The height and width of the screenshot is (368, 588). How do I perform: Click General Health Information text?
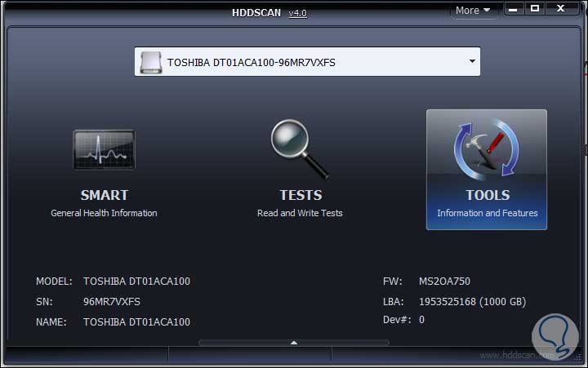click(104, 213)
